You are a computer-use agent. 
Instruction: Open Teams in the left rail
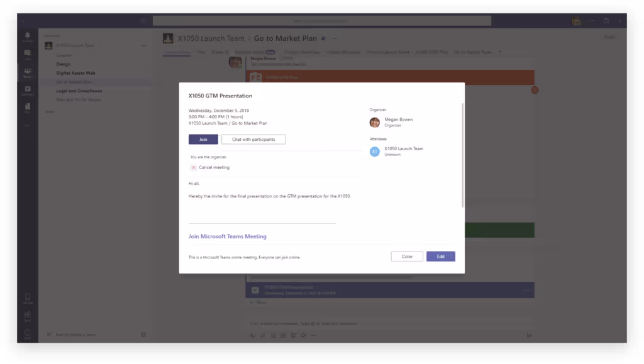(x=28, y=73)
